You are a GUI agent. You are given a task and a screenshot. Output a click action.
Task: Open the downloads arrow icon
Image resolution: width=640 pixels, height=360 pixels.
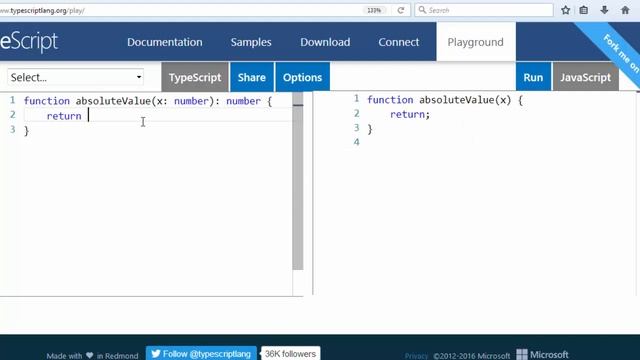point(604,10)
